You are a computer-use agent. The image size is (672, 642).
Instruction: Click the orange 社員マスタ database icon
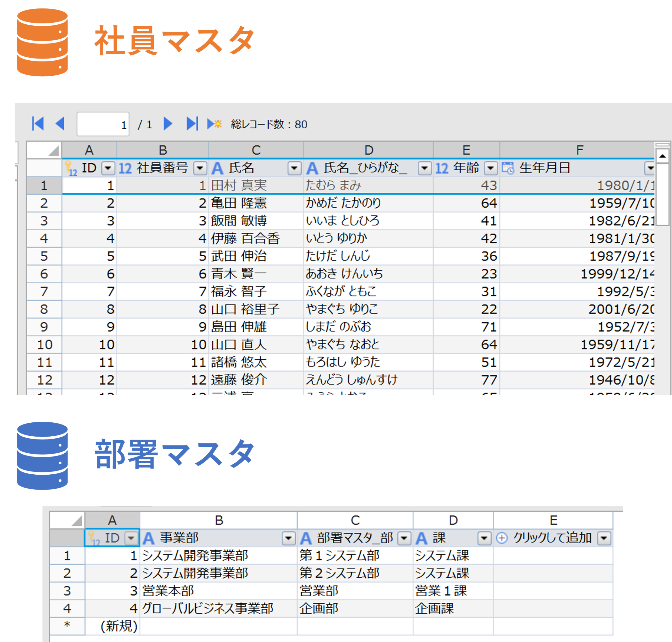coord(42,43)
